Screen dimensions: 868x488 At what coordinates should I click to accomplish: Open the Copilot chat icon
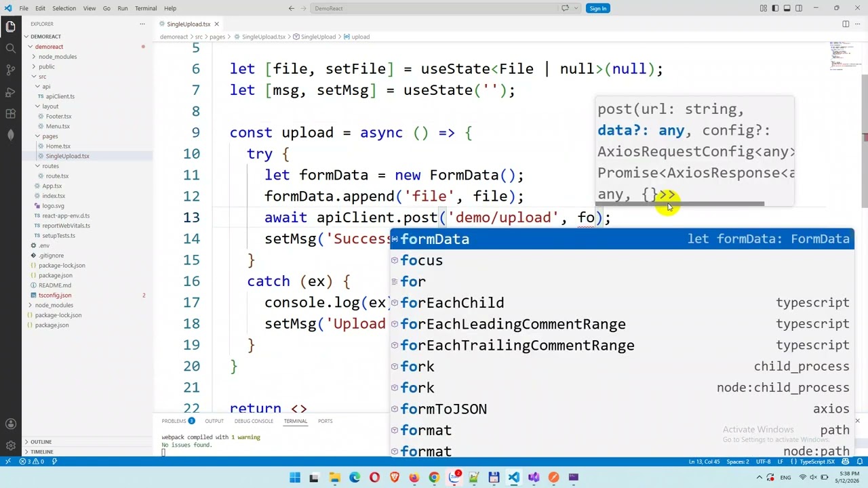(564, 8)
